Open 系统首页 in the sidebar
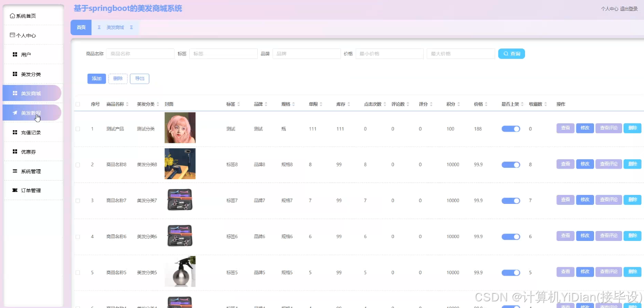This screenshot has height=308, width=644. pyautogui.click(x=33, y=16)
